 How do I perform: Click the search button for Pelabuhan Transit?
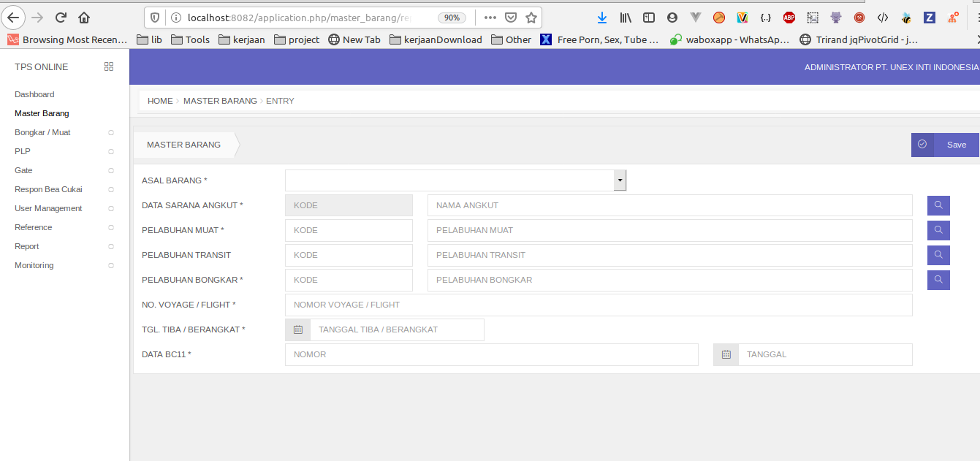click(x=938, y=255)
